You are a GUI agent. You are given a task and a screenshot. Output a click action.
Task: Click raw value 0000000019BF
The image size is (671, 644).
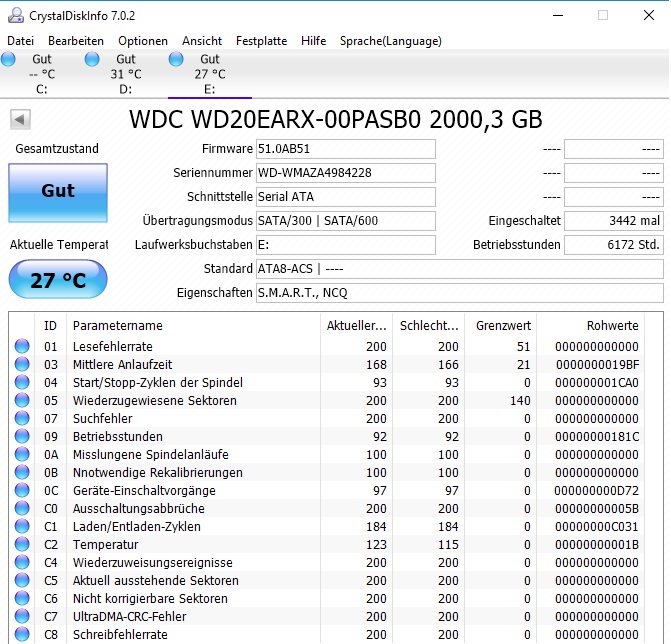[597, 365]
